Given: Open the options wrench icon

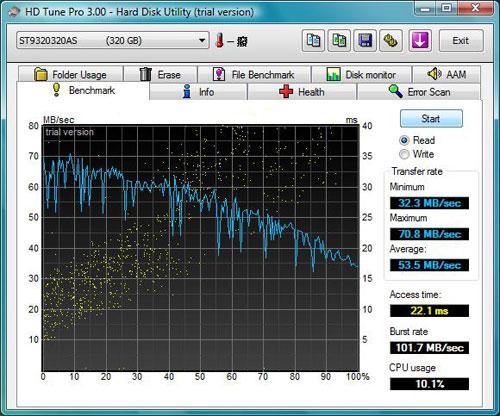Looking at the screenshot, I should click(x=391, y=41).
